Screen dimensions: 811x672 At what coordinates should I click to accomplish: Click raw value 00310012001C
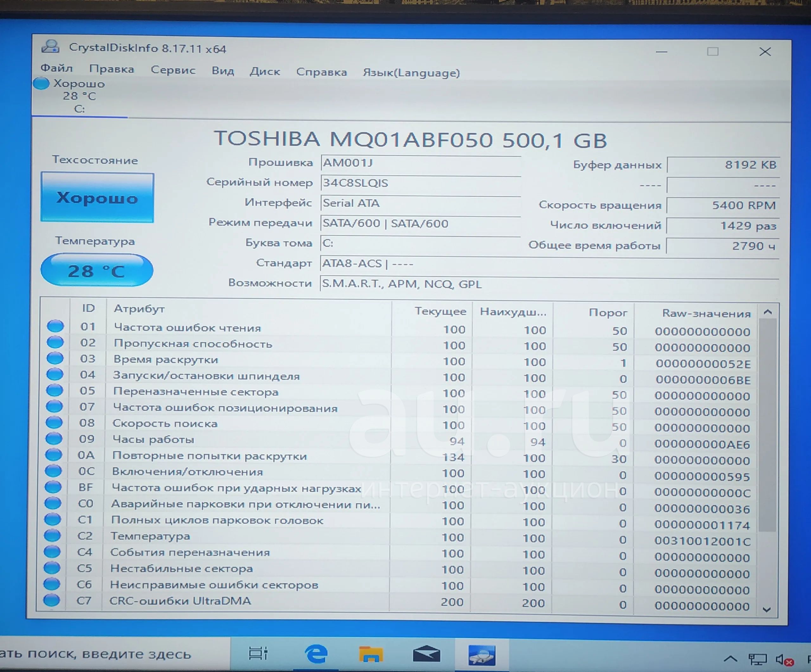(x=702, y=541)
